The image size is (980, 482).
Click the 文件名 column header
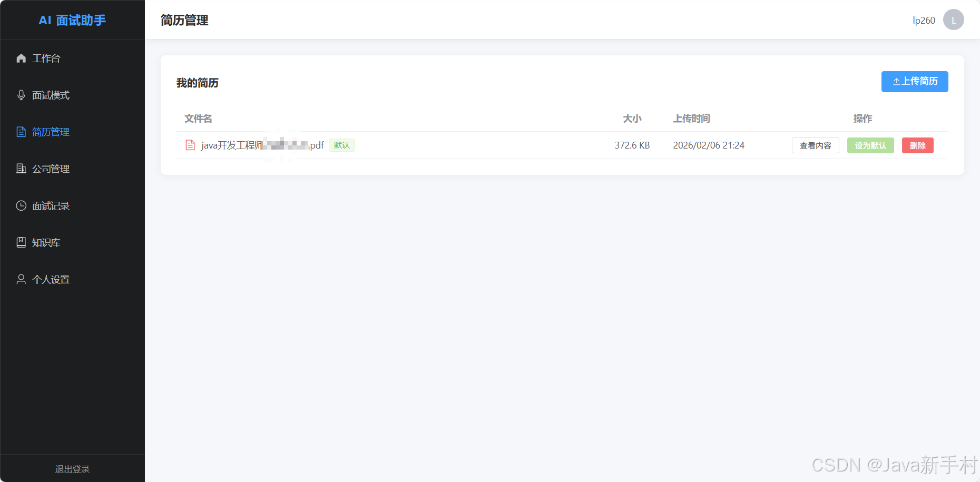pos(198,119)
